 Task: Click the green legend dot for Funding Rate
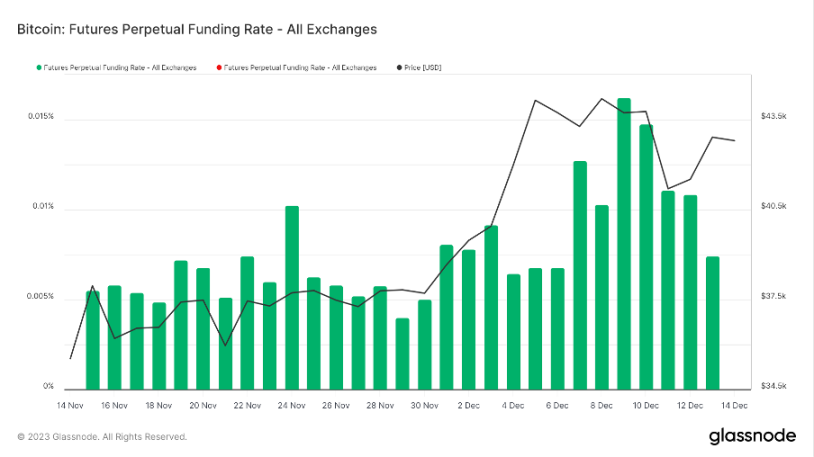(x=38, y=67)
